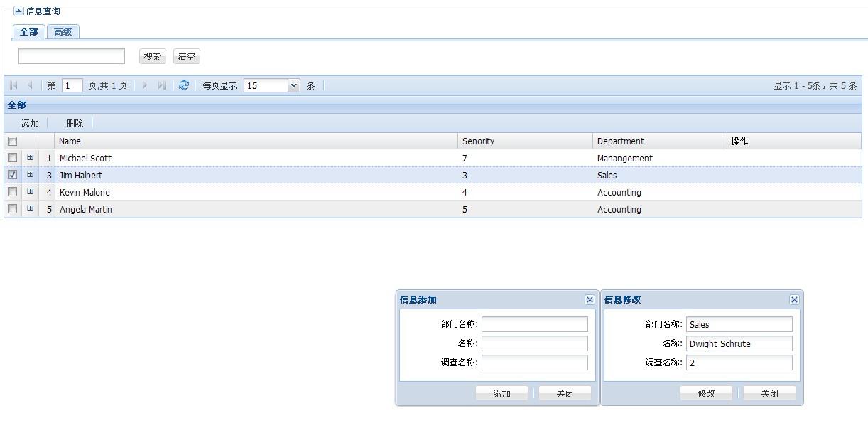
Task: Go to first page icon
Action: tap(13, 85)
